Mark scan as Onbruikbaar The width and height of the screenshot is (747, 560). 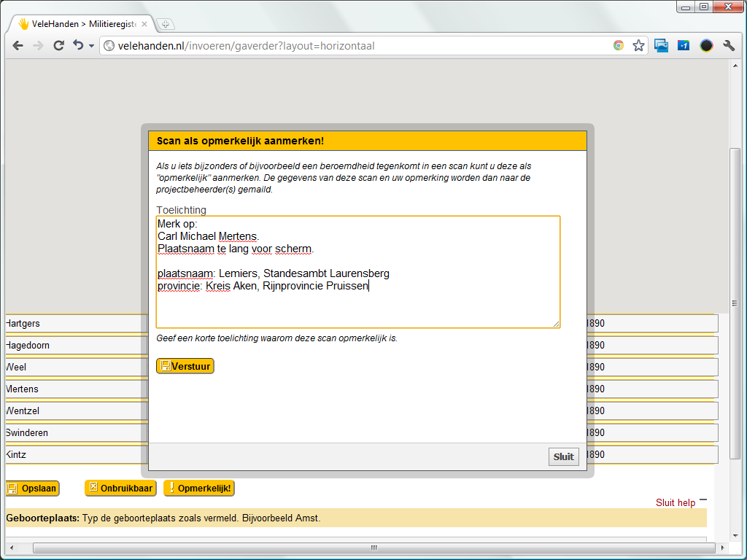pos(120,489)
